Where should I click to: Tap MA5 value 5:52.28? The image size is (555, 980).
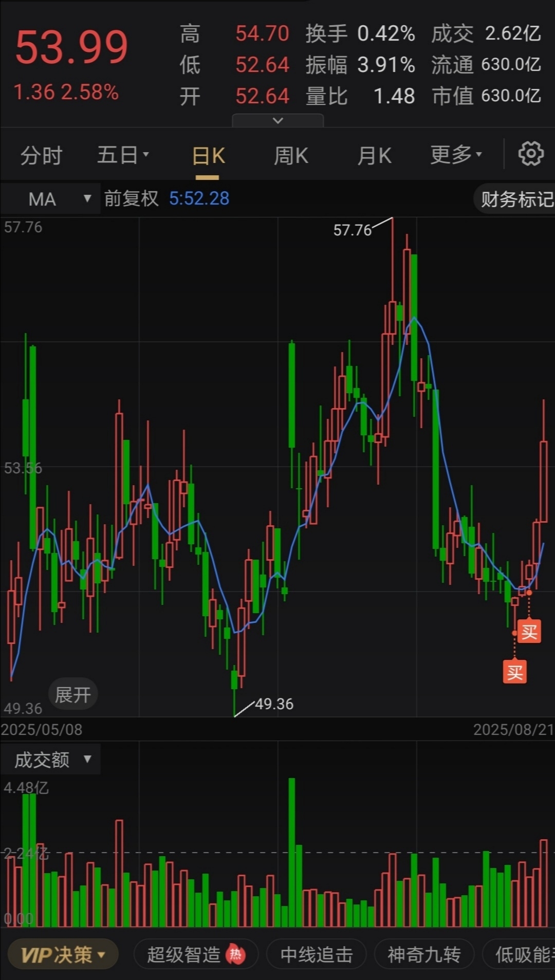click(x=199, y=198)
